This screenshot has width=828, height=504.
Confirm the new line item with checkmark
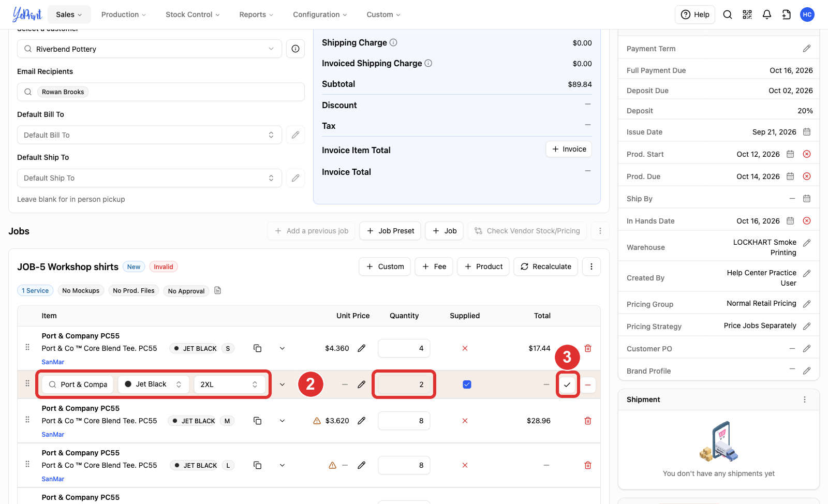[x=567, y=384]
